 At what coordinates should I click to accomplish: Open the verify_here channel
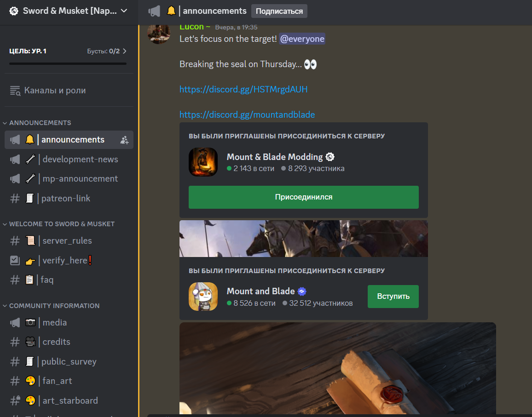(69, 260)
